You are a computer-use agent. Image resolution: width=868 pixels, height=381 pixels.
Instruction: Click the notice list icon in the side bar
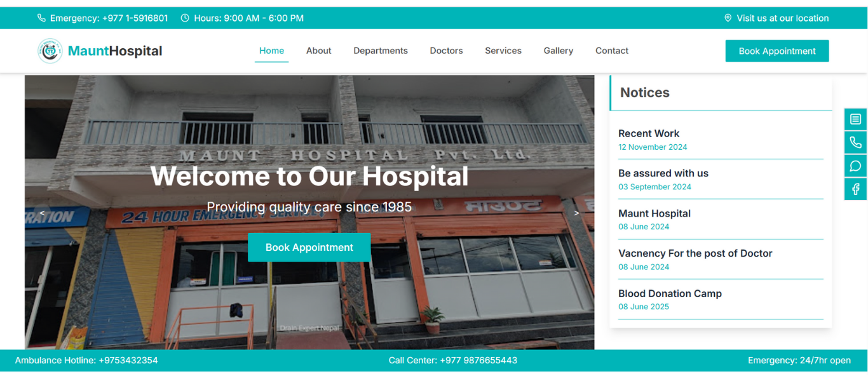click(855, 119)
